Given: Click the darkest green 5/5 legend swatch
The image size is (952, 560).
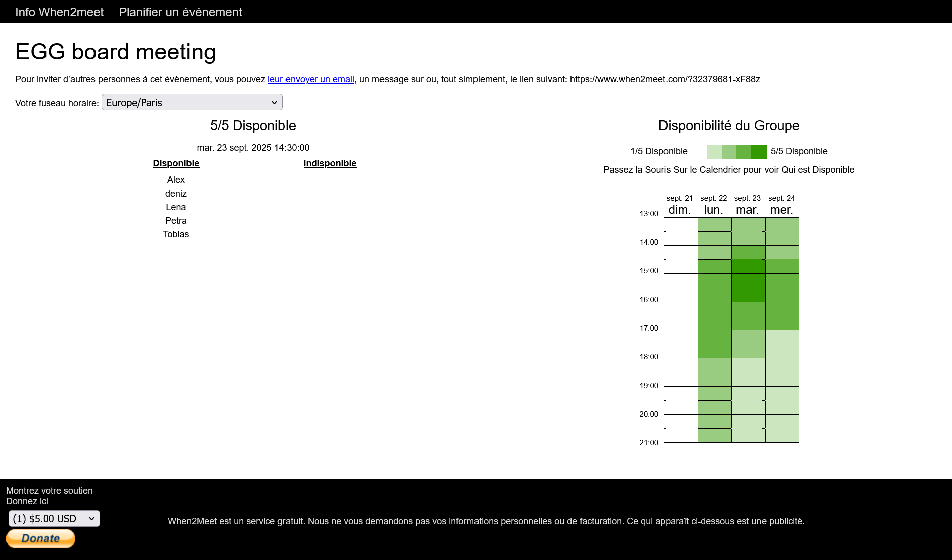Looking at the screenshot, I should click(x=759, y=152).
